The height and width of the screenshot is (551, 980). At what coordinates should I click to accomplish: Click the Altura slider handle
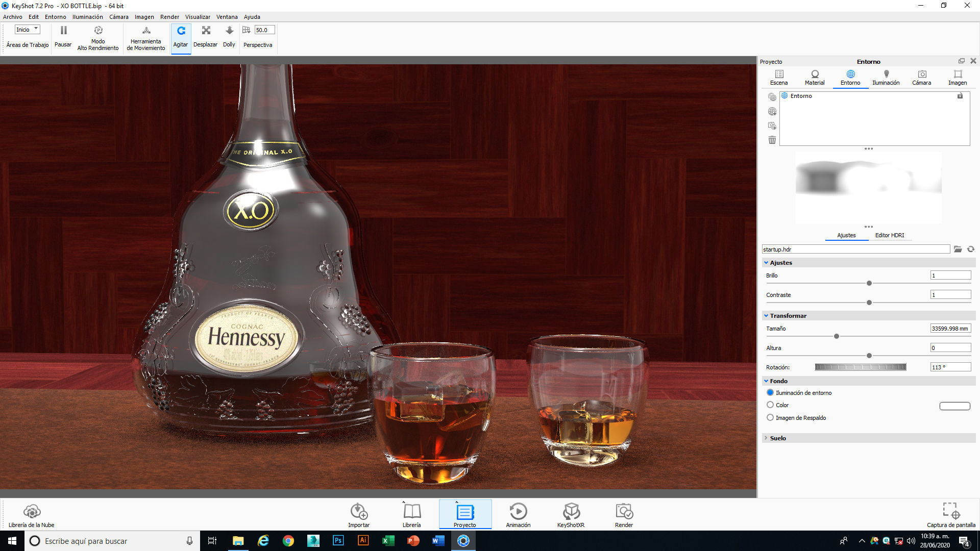(869, 356)
